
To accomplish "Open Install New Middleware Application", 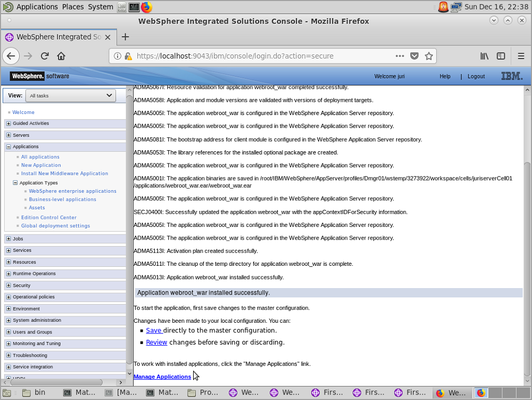I will click(x=64, y=173).
